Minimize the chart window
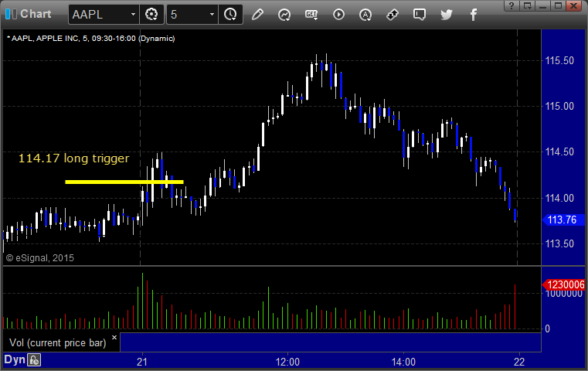 pyautogui.click(x=542, y=5)
